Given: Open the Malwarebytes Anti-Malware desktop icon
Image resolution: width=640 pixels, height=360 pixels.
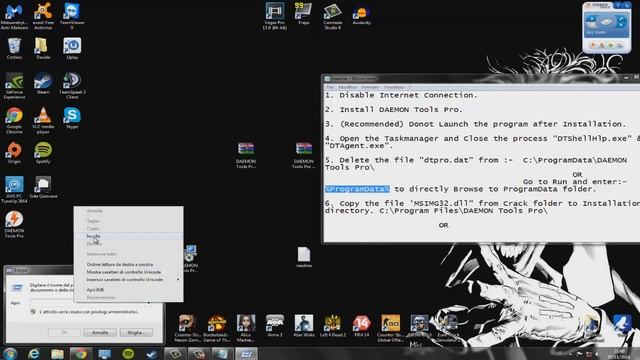Looking at the screenshot, I should [14, 16].
